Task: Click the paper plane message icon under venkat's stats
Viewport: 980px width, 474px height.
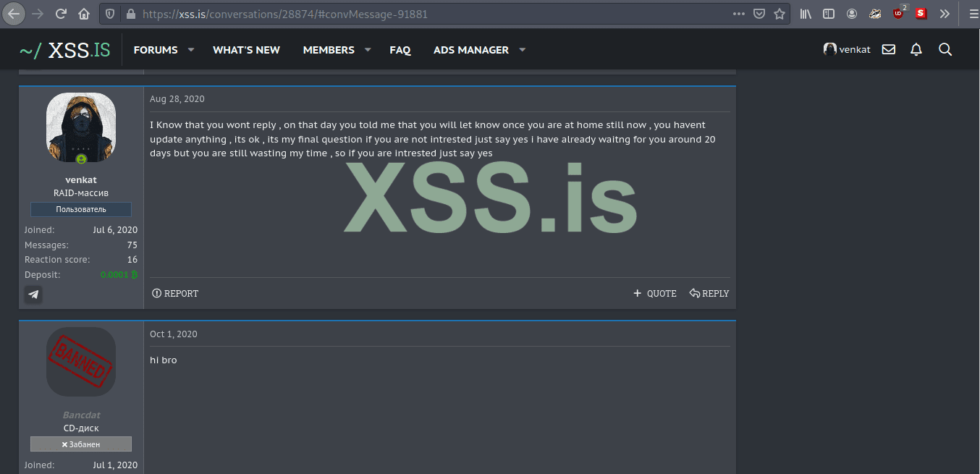Action: coord(33,295)
